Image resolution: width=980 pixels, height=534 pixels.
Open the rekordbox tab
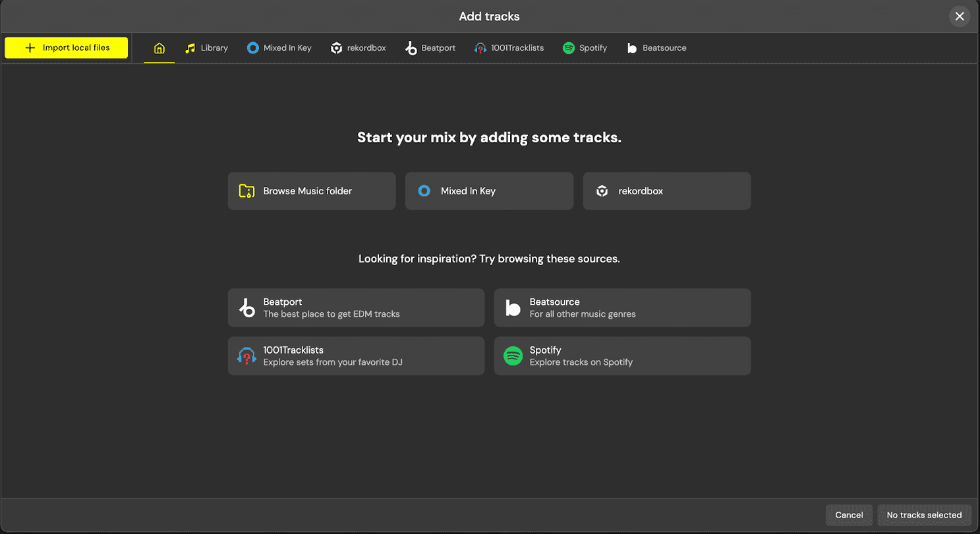tap(359, 48)
